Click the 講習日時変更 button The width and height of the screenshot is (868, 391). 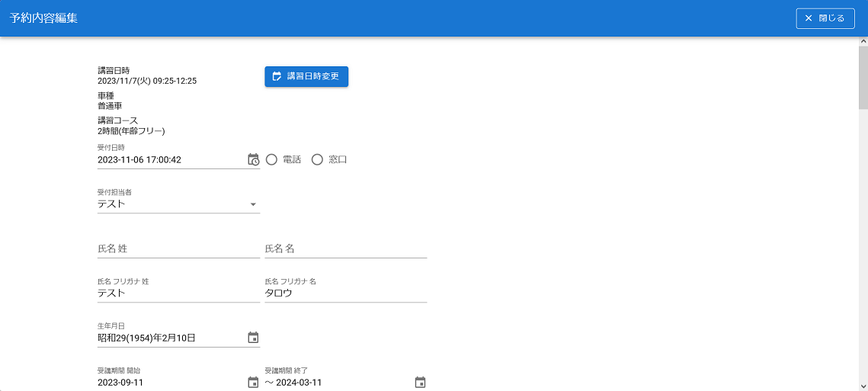(306, 76)
